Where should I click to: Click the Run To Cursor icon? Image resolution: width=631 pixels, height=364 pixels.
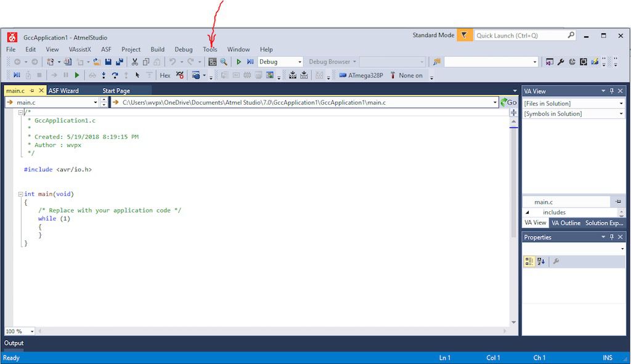coord(137,75)
